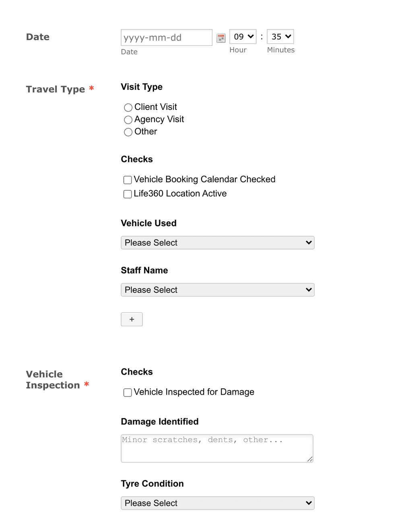This screenshot has height=517, width=420.
Task: Open the Hour dropdown showing 09
Action: (x=243, y=36)
